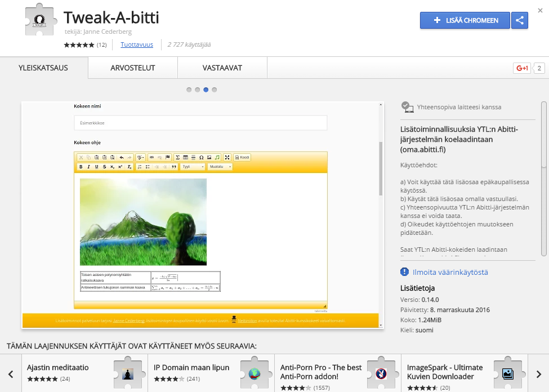Viewport: 549px width, 392px height.
Task: Click the '2 727 käyttäjää' user count text
Action: click(189, 44)
